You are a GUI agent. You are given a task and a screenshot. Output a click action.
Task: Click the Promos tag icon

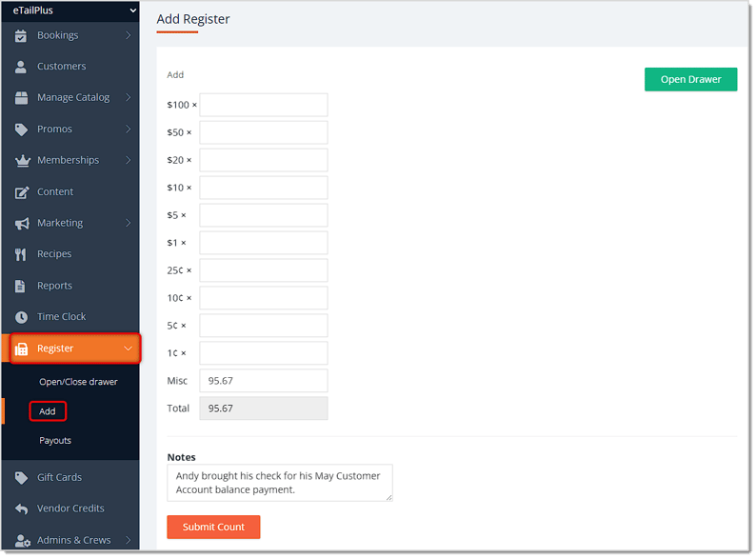21,130
